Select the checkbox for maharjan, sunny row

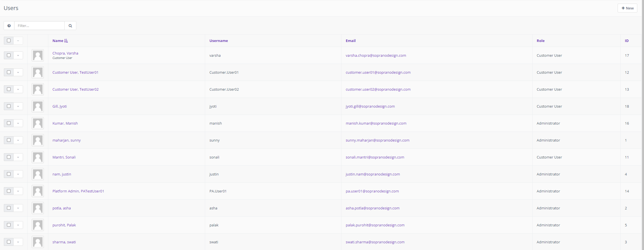pos(9,140)
